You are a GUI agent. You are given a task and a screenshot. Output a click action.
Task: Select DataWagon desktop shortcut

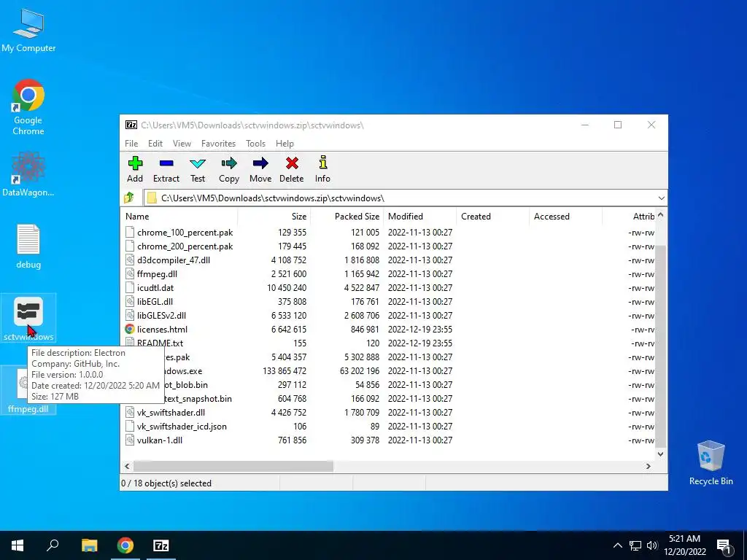(x=28, y=174)
